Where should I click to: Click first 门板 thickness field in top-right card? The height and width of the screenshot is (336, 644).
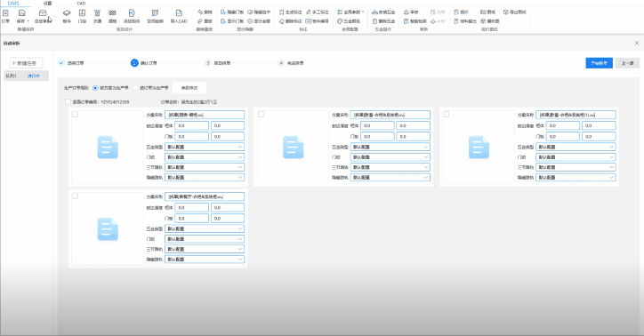pyautogui.click(x=563, y=136)
